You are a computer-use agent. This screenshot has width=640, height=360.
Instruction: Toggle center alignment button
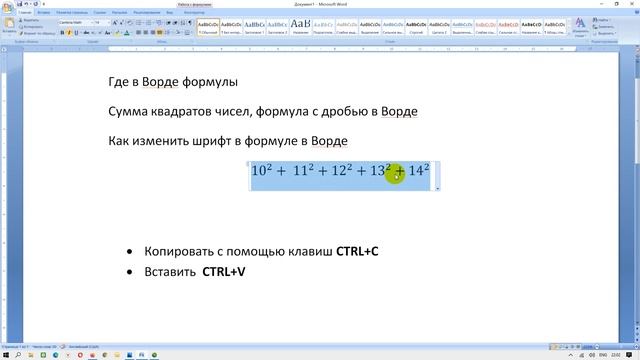pos(146,33)
